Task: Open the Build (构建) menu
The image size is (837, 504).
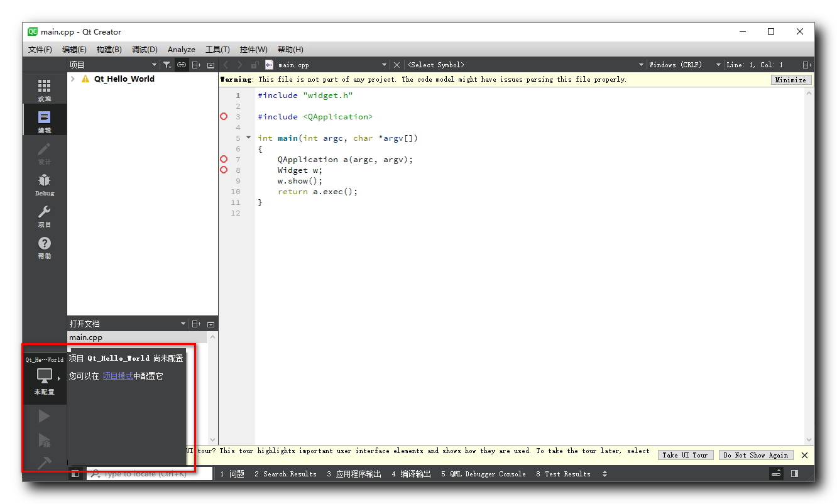Action: [109, 50]
